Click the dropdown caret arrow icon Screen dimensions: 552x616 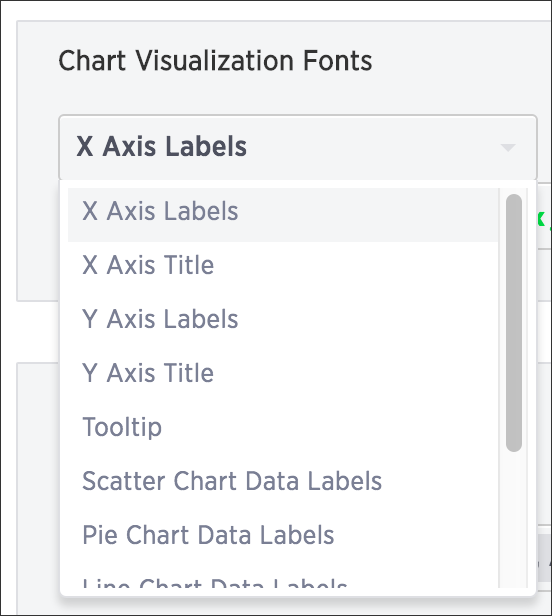pos(508,148)
